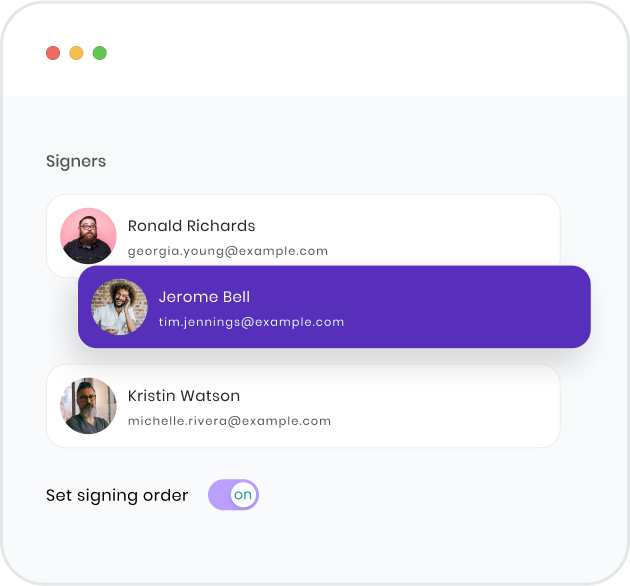Click Ronald Richards' avatar photo
The height and width of the screenshot is (586, 630).
click(88, 236)
